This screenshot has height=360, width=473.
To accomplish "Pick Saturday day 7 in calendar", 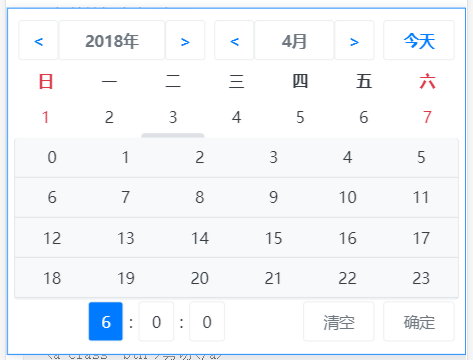I will [427, 117].
